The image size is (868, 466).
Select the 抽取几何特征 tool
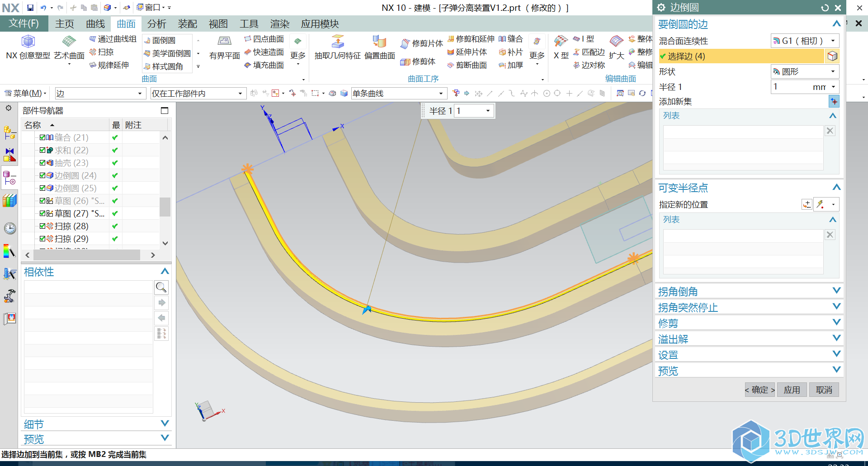(337, 42)
